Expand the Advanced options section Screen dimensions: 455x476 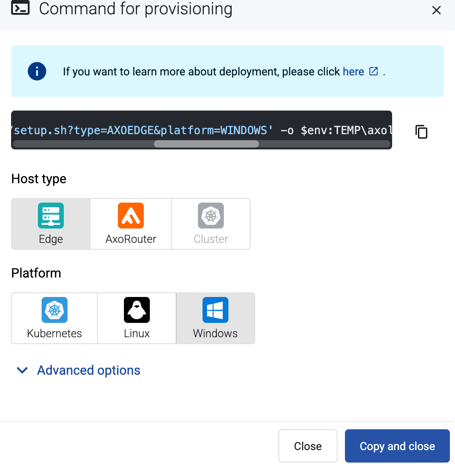point(88,371)
